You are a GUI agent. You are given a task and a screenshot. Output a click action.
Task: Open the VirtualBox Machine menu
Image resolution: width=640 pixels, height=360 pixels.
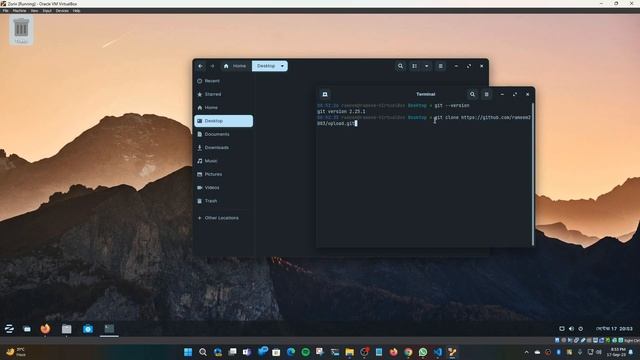19,11
